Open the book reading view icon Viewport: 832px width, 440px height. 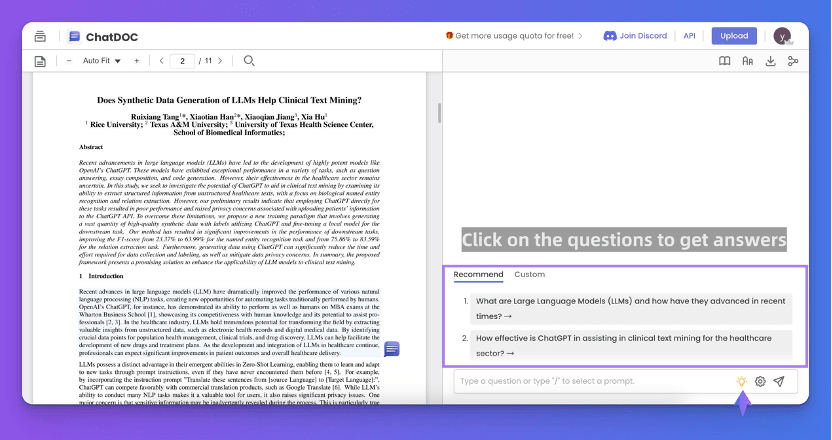[x=725, y=61]
